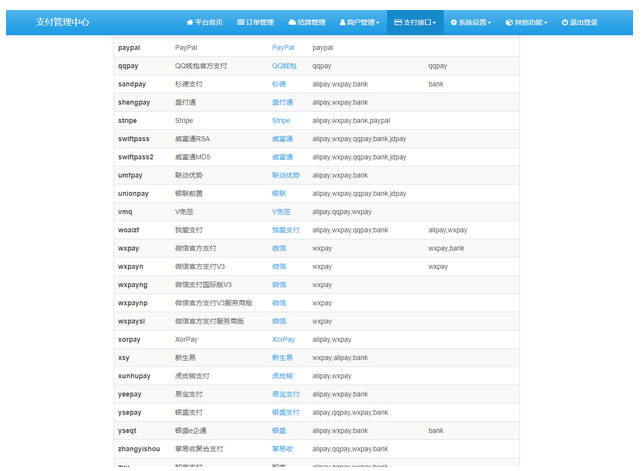Click the cloud icon beside 结算管理
Screen dimensions: 643x471
(292, 21)
